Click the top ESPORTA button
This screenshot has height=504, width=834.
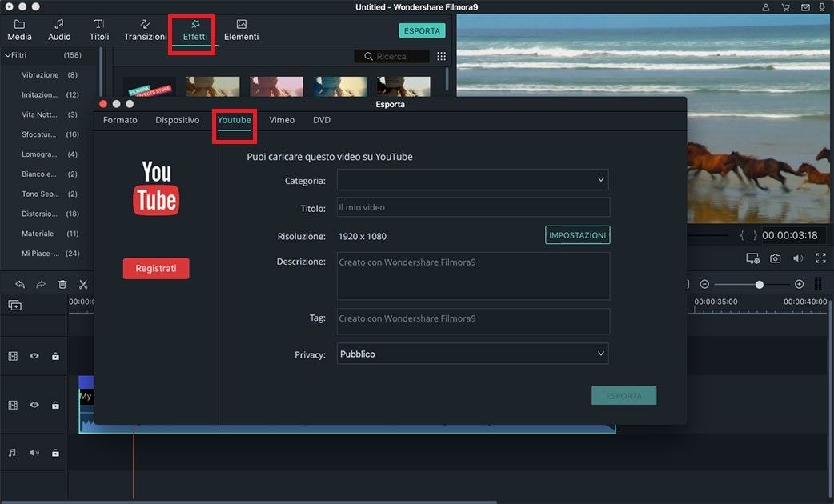click(x=422, y=31)
